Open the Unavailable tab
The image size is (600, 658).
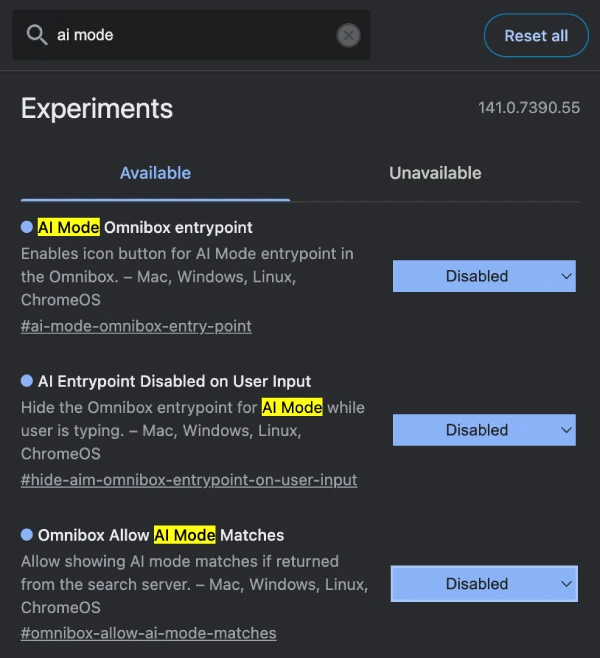(x=435, y=173)
